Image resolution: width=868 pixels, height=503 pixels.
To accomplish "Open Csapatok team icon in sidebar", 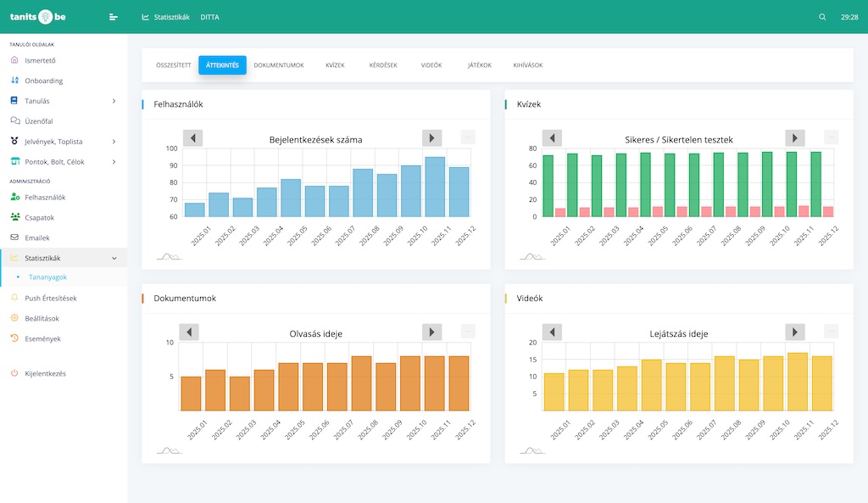I will point(14,218).
